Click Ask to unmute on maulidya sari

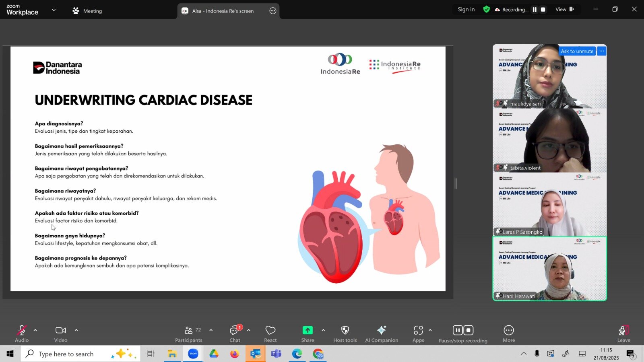coord(577,51)
